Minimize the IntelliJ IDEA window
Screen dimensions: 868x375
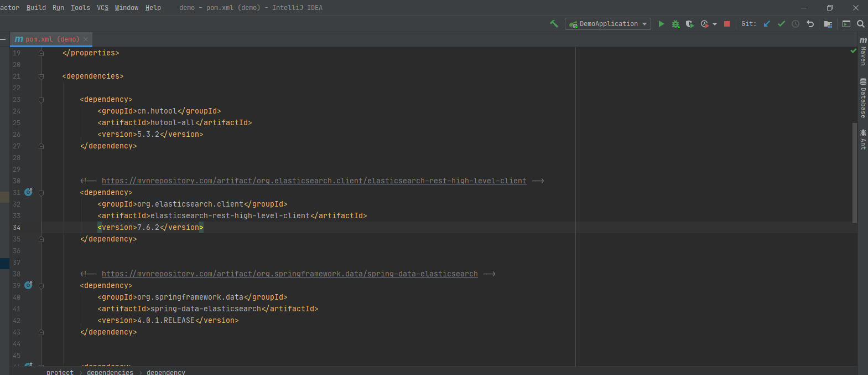point(804,8)
